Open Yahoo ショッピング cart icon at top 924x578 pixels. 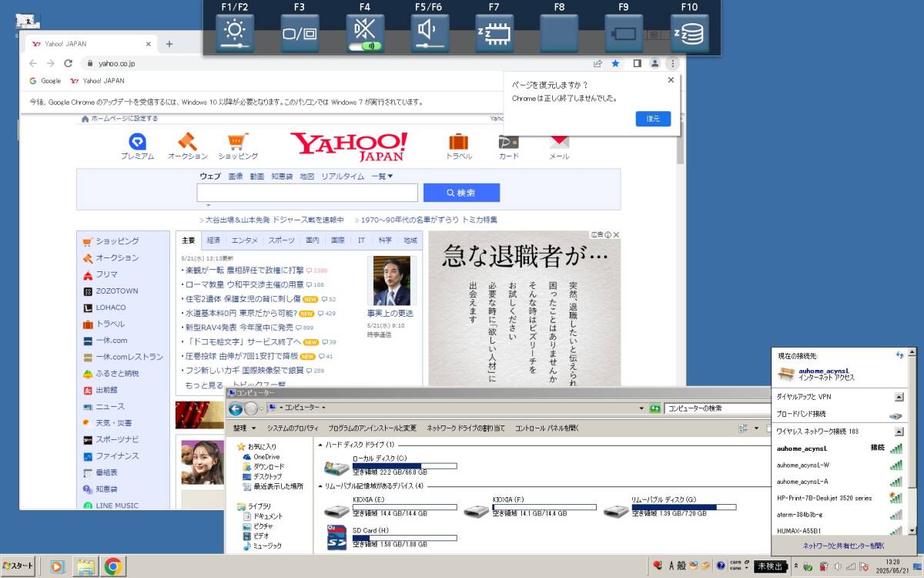(238, 146)
